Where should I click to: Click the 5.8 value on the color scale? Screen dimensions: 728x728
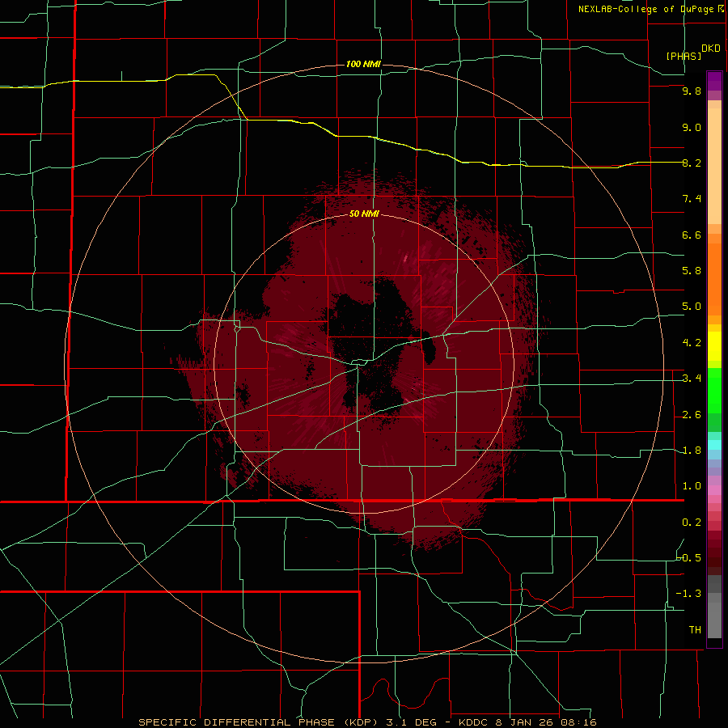pyautogui.click(x=692, y=271)
